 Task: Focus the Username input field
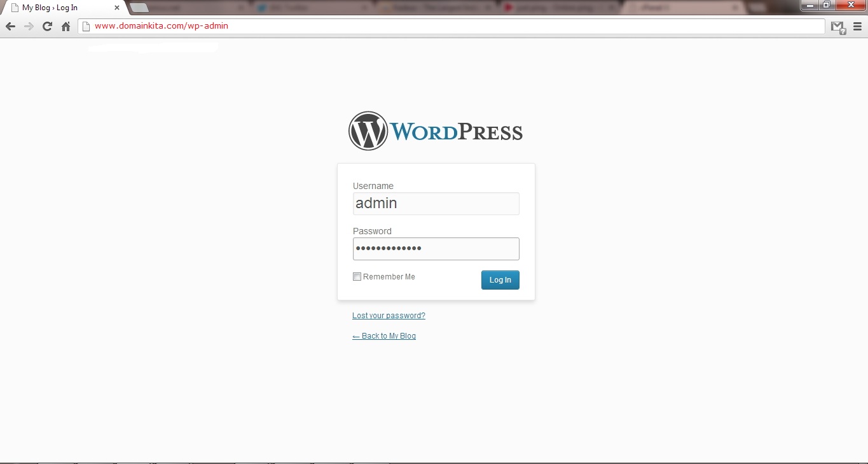pyautogui.click(x=436, y=204)
